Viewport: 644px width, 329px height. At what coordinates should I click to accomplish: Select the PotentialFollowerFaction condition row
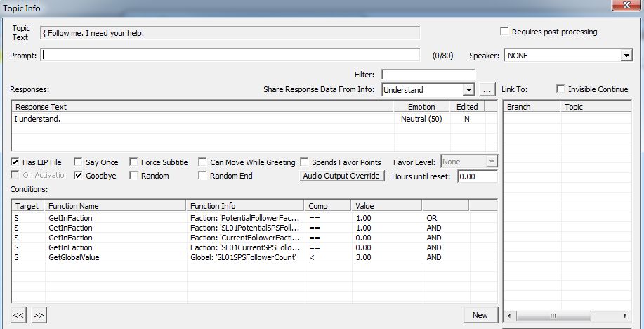click(254, 218)
